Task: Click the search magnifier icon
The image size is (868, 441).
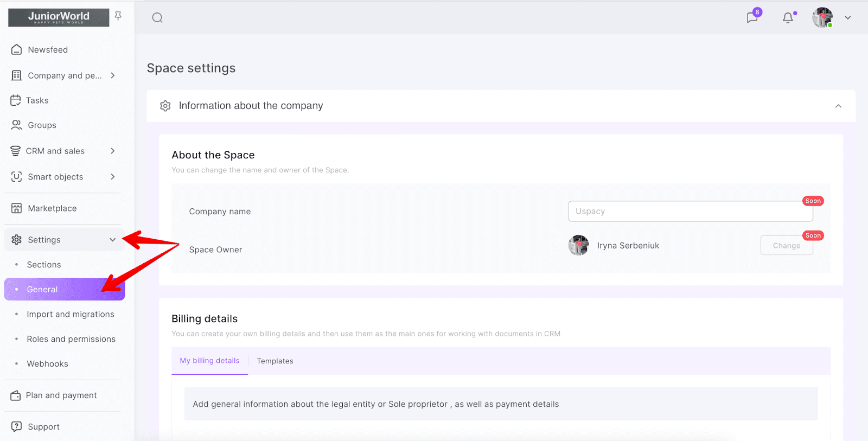Action: click(x=157, y=18)
